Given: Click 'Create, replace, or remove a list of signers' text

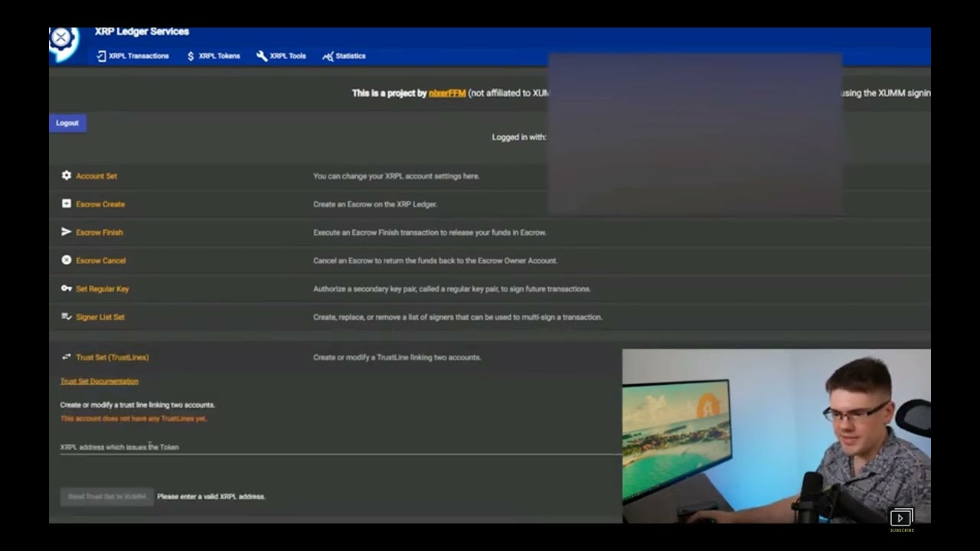Looking at the screenshot, I should pyautogui.click(x=458, y=318).
